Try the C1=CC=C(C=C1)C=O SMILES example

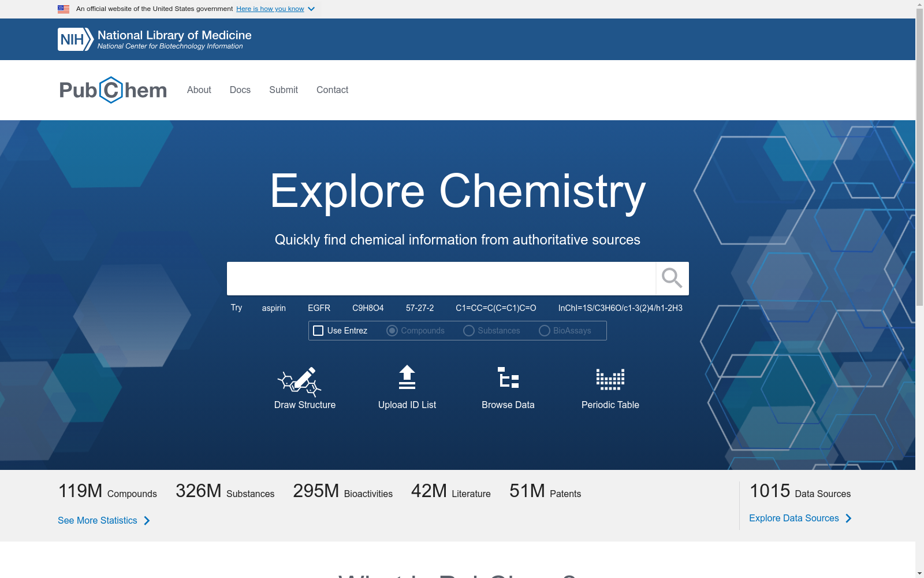coord(496,308)
